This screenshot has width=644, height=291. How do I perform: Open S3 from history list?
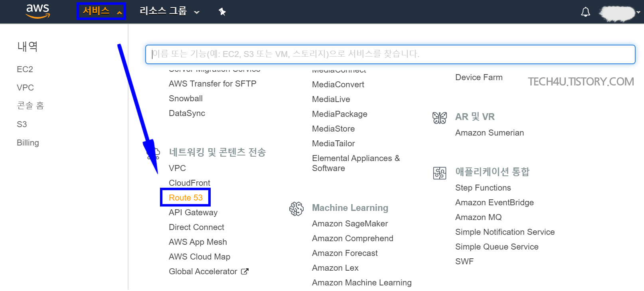point(22,124)
